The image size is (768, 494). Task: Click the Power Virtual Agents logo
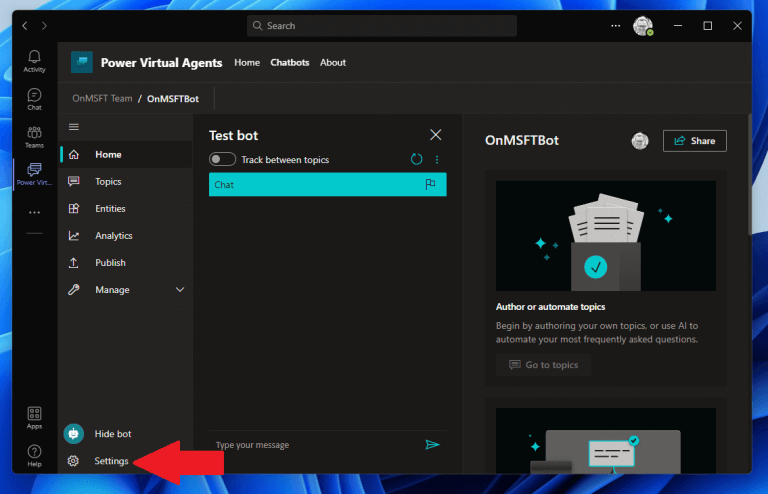coord(82,62)
